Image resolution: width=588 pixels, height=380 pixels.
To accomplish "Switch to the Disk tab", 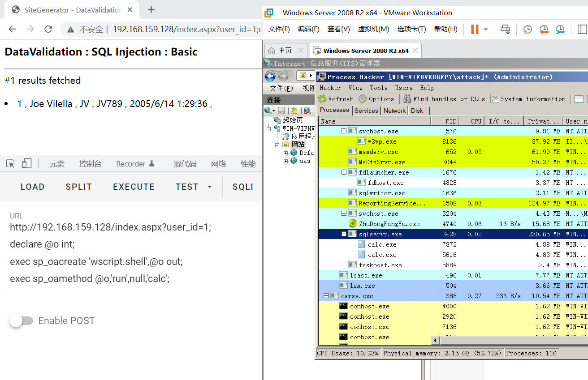I will [417, 111].
